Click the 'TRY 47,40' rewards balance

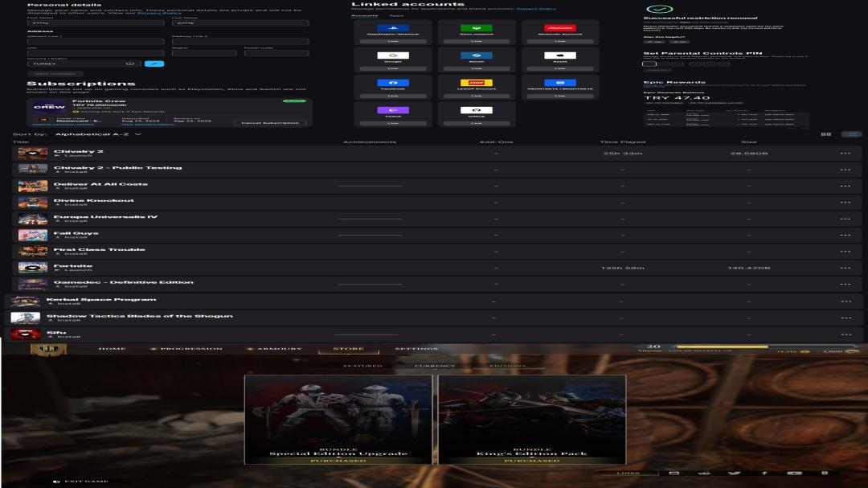(677, 99)
